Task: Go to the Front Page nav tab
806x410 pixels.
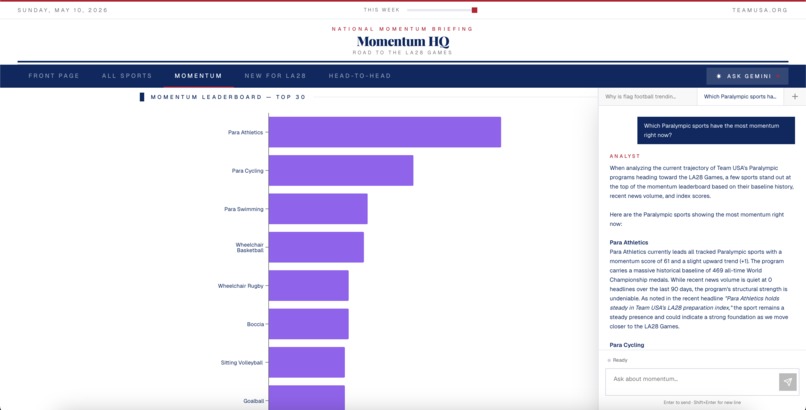Action: (54, 76)
